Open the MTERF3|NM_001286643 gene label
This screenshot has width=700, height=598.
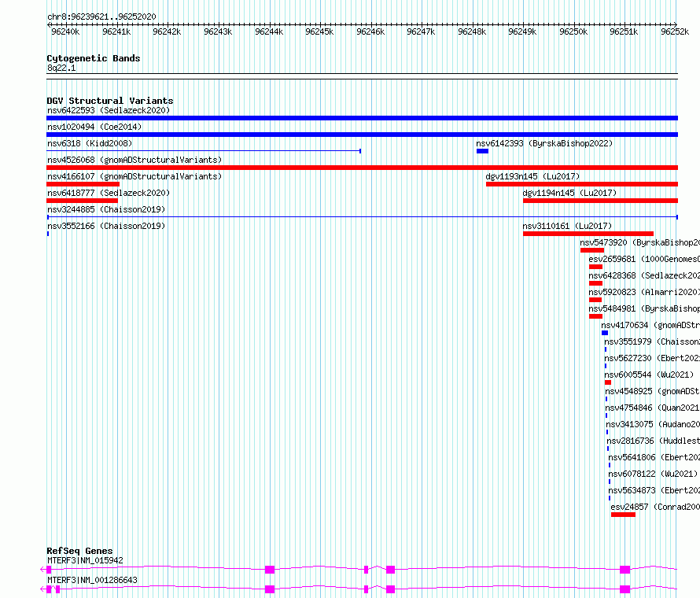92,580
